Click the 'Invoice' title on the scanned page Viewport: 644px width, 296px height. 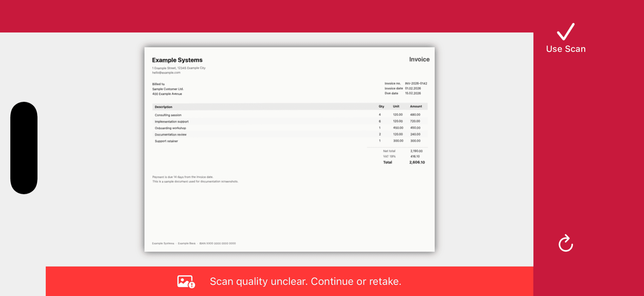pyautogui.click(x=419, y=59)
